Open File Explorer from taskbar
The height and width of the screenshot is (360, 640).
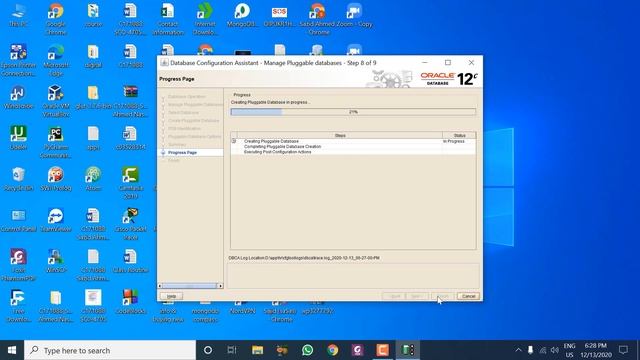point(257,350)
